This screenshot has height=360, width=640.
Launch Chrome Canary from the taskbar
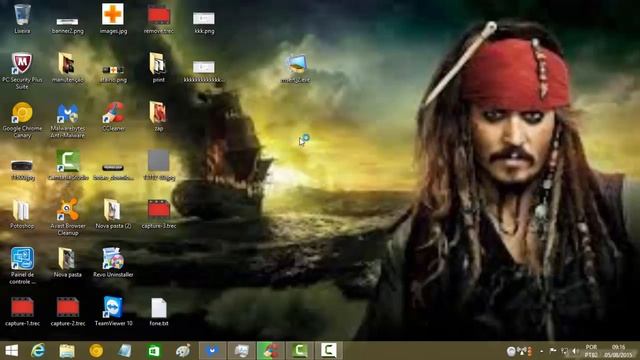point(96,351)
